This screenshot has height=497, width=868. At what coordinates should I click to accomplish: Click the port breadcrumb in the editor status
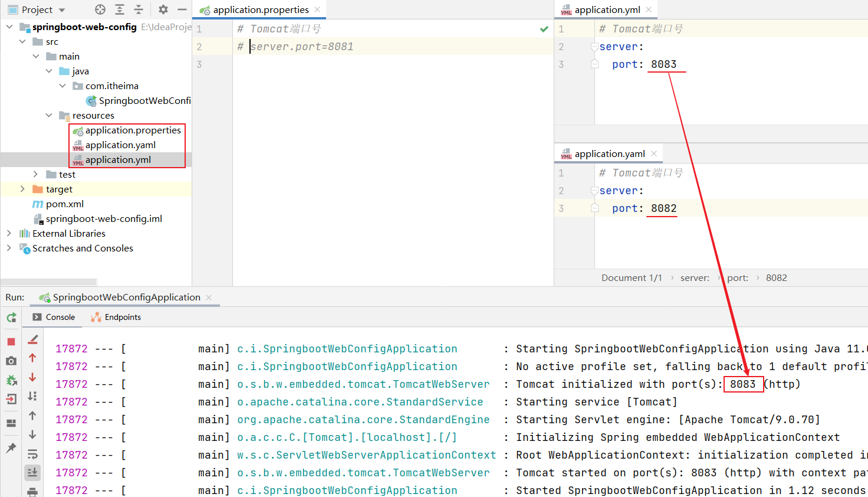pyautogui.click(x=737, y=277)
